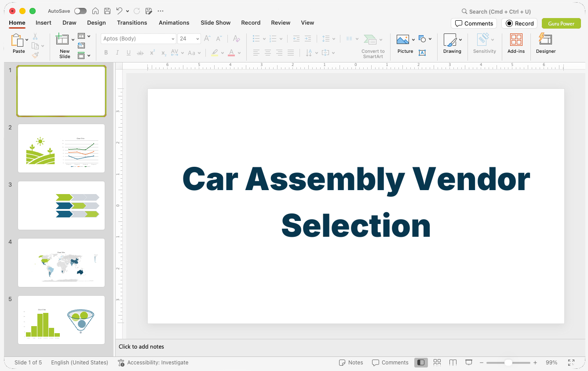588x371 pixels.
Task: Click the Paste clipboard icon
Action: (x=17, y=40)
